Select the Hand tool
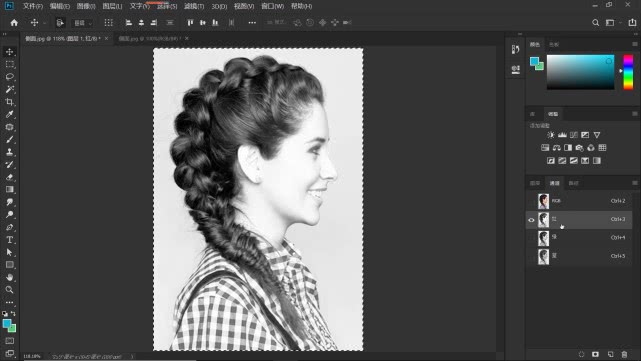Screen dimensions: 641x361 [9, 277]
